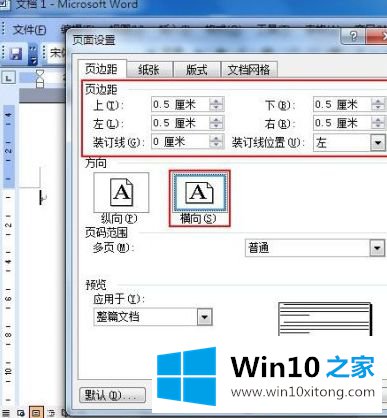Adjust the top margin spinner arrows
Image resolution: width=387 pixels, height=418 pixels.
216,105
